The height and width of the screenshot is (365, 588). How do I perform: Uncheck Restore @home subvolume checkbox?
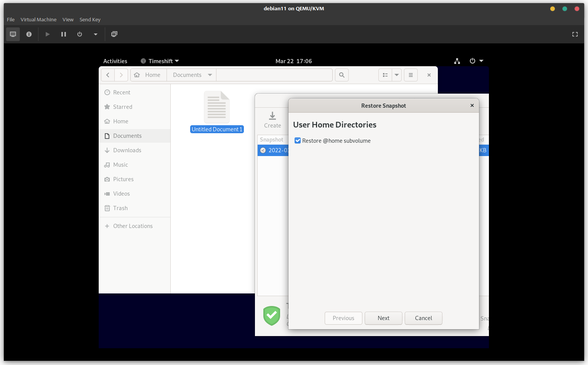pos(298,141)
